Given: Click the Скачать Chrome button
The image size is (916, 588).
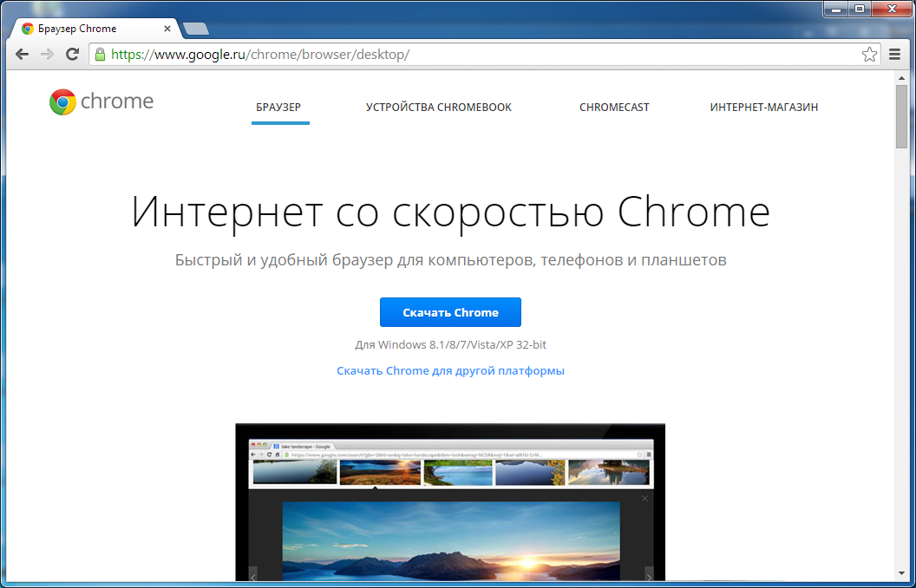Looking at the screenshot, I should coord(450,312).
